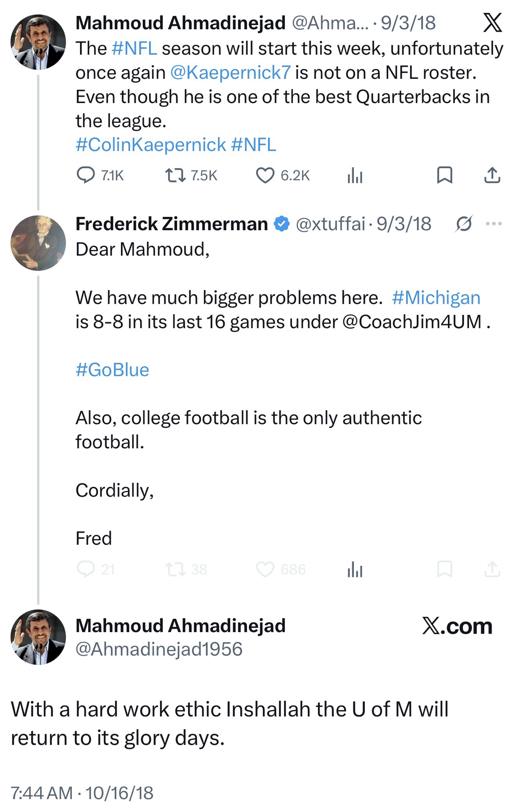This screenshot has width=515, height=812.
Task: Share the top Ahmadinejad tweet
Action: click(x=492, y=175)
